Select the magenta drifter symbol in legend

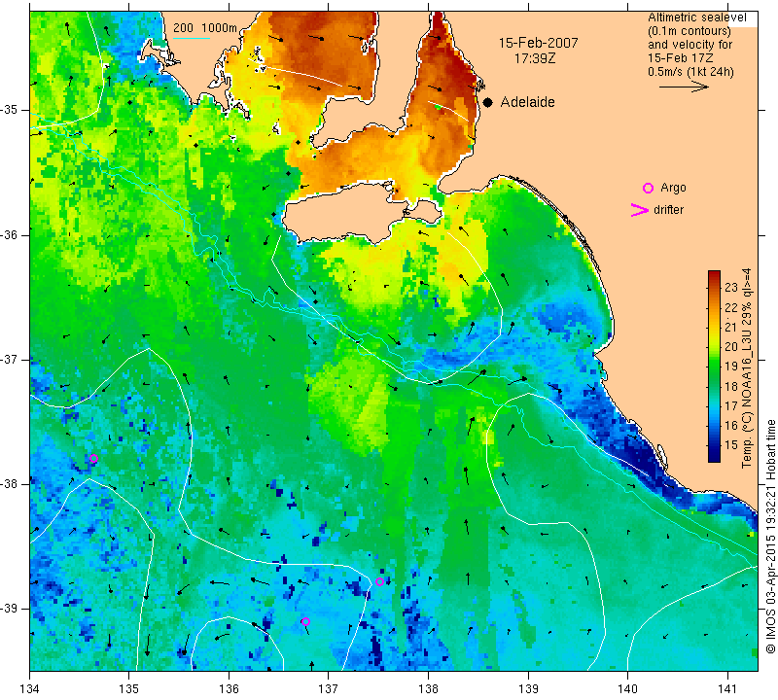pyautogui.click(x=640, y=210)
